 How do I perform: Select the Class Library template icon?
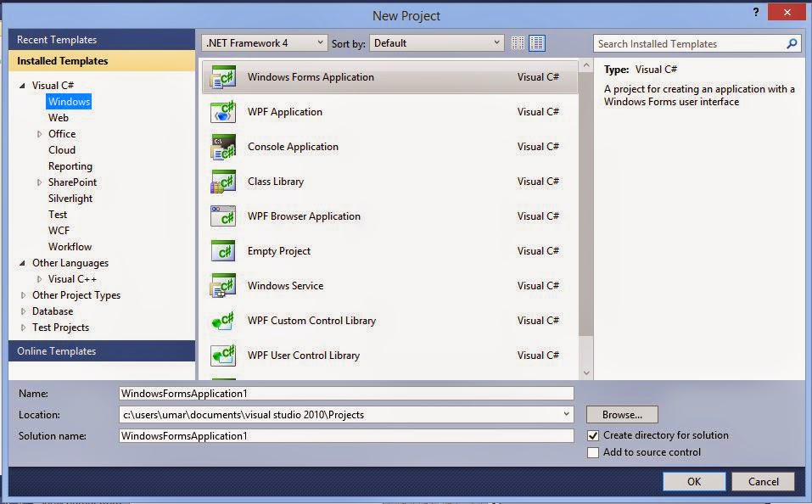coord(222,181)
